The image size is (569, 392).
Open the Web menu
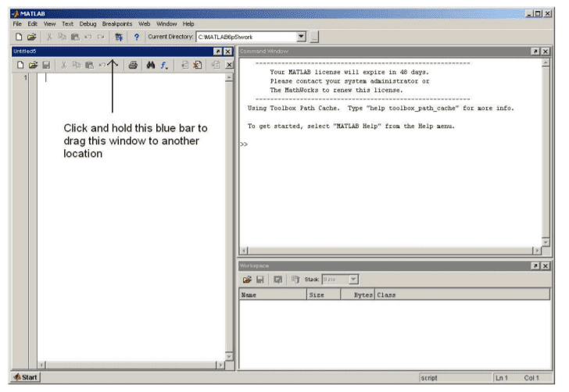point(144,24)
